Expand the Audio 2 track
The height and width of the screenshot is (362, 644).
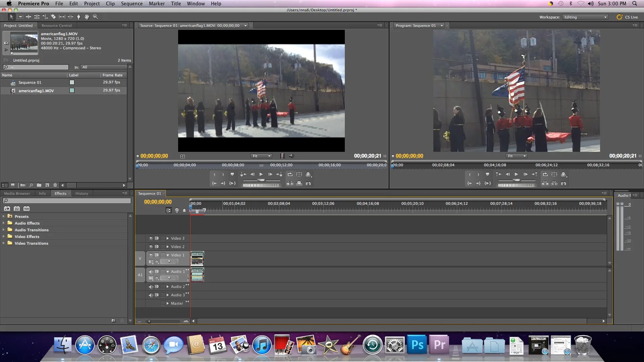[168, 287]
